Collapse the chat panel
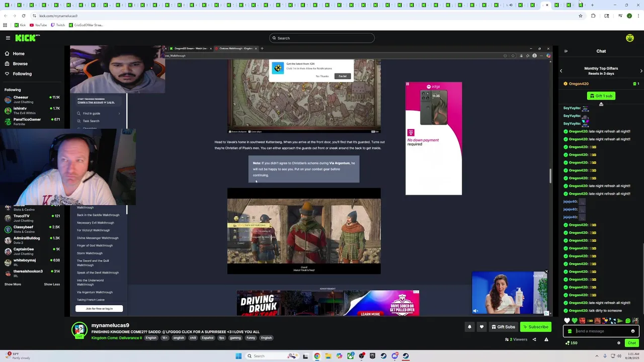This screenshot has width=644, height=362. (x=566, y=51)
